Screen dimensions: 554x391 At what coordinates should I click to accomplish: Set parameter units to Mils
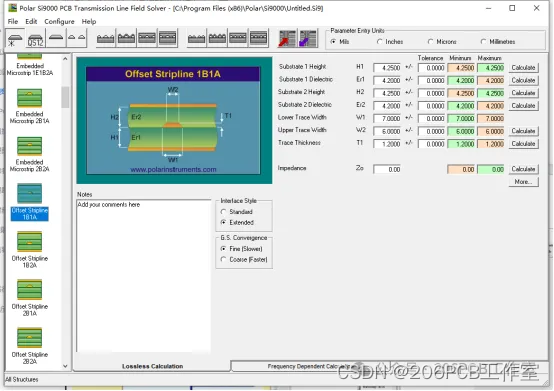pos(333,42)
